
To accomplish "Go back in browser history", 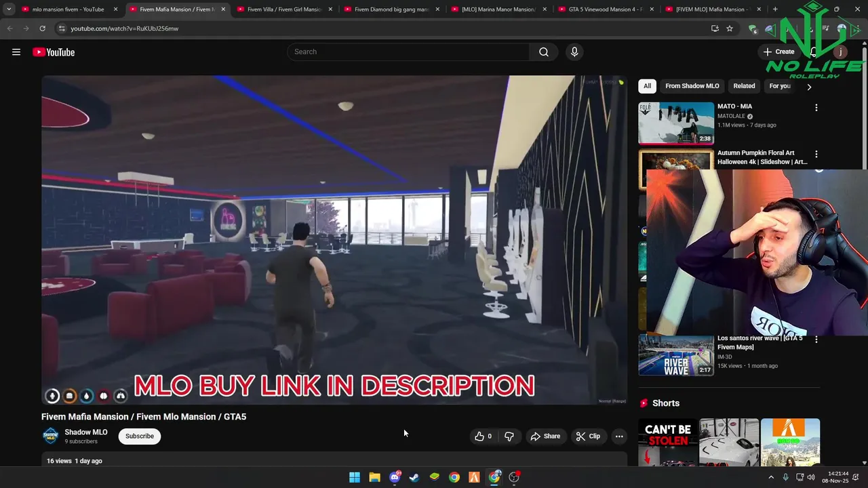I will coord(9,28).
